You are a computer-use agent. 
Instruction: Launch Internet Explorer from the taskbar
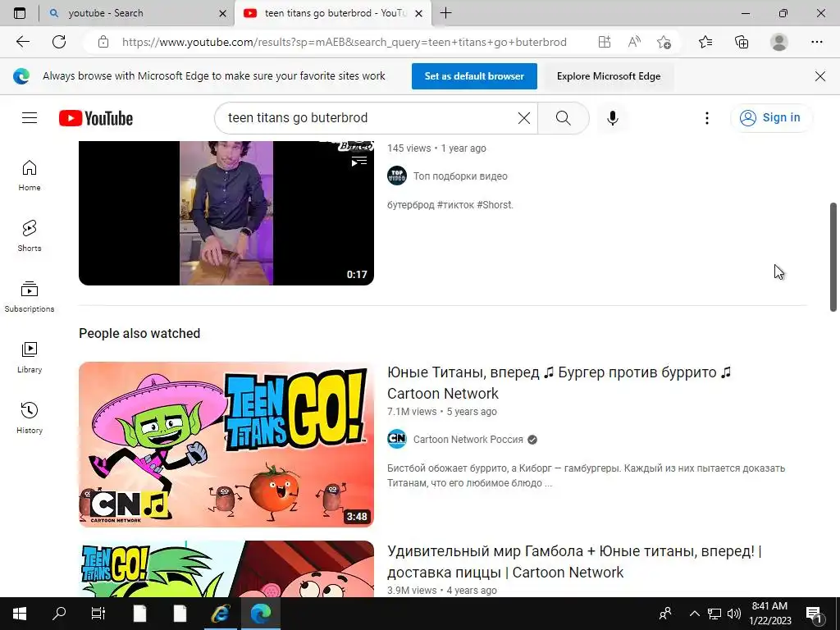(220, 614)
